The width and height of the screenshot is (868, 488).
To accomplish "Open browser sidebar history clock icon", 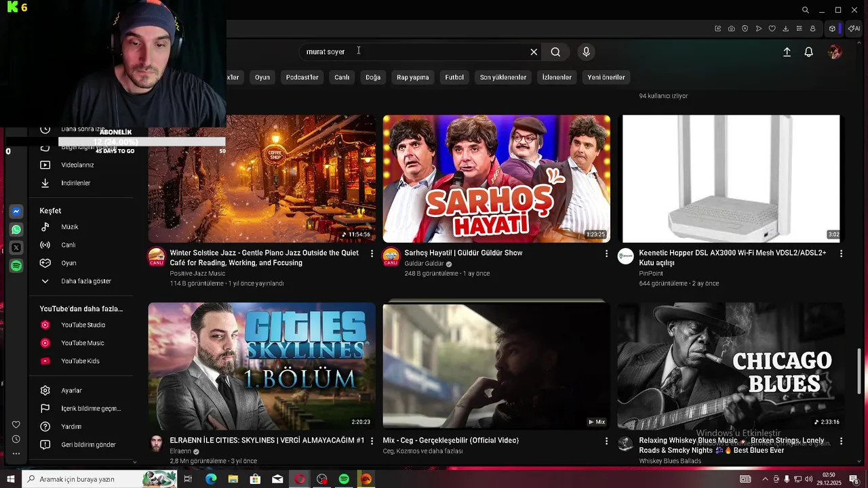I will tap(16, 439).
